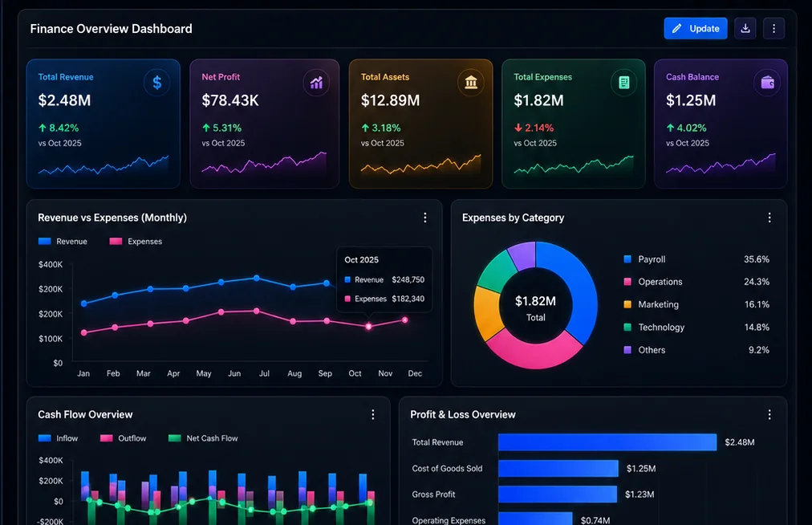Click the Total Revenue value $2.48M

(65, 100)
